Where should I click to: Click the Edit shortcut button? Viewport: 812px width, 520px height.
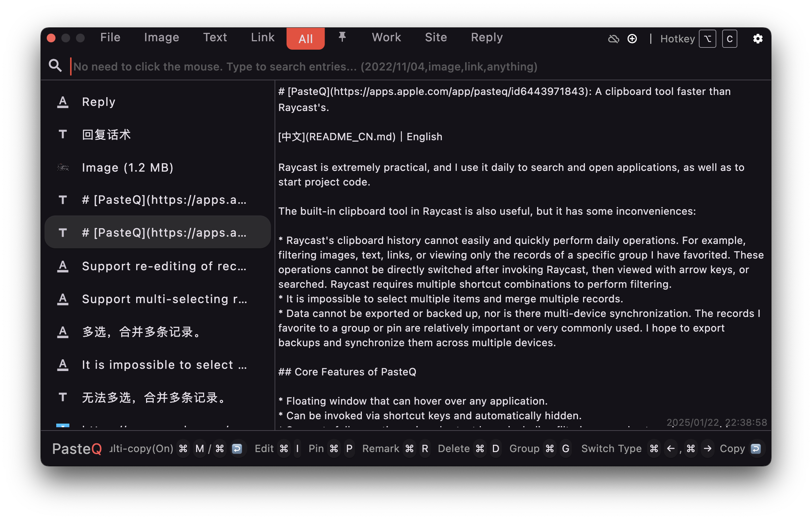264,448
